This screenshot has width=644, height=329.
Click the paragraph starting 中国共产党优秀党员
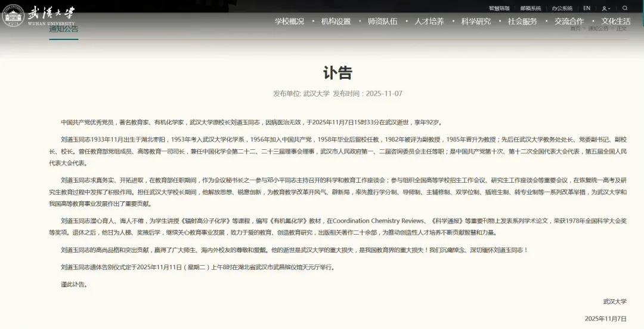click(x=252, y=122)
